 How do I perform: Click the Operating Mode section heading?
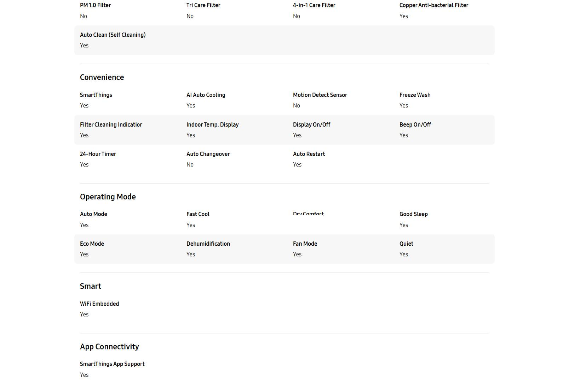pos(108,197)
